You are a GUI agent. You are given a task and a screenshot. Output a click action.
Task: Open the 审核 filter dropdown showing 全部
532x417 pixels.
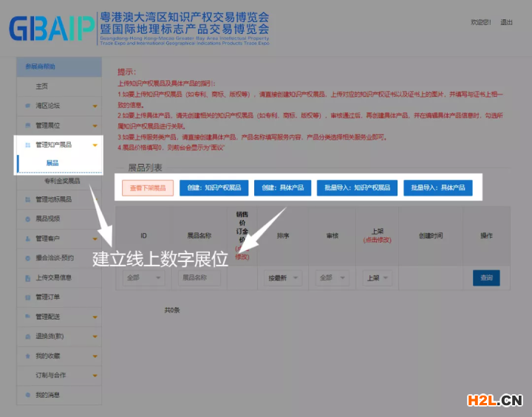click(332, 278)
